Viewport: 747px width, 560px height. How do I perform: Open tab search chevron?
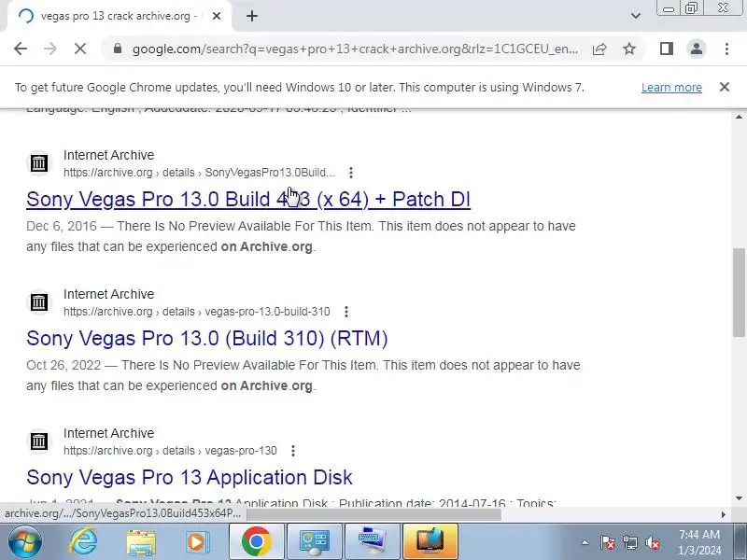pyautogui.click(x=636, y=16)
